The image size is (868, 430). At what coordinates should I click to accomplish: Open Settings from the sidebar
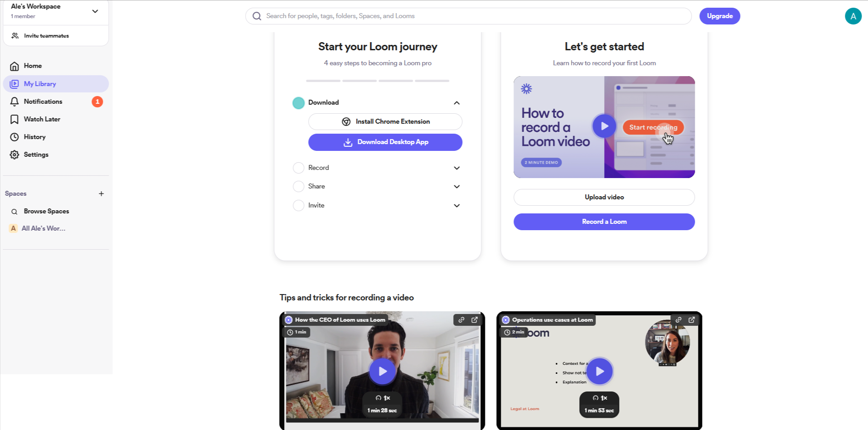point(56,155)
